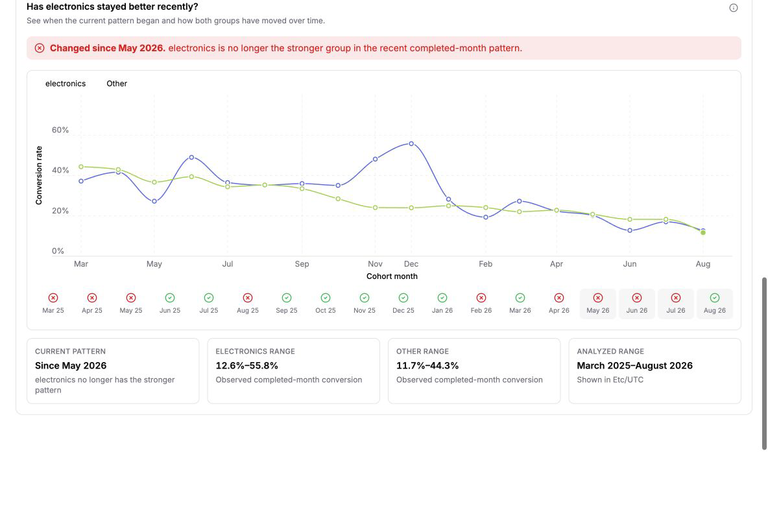768x532 pixels.
Task: Toggle the Other legend entry
Action: 117,84
